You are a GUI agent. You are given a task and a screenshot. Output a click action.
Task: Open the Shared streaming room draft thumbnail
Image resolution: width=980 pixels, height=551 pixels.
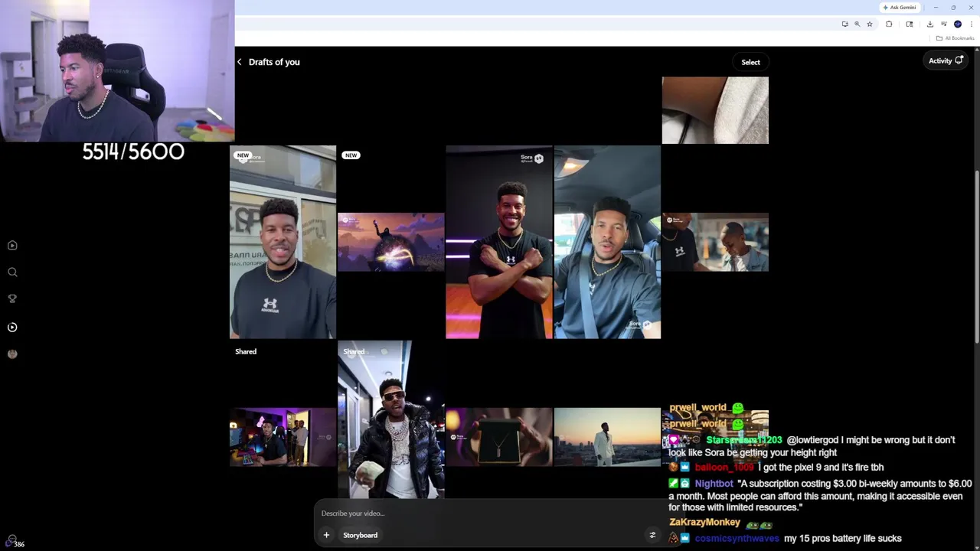coord(283,437)
